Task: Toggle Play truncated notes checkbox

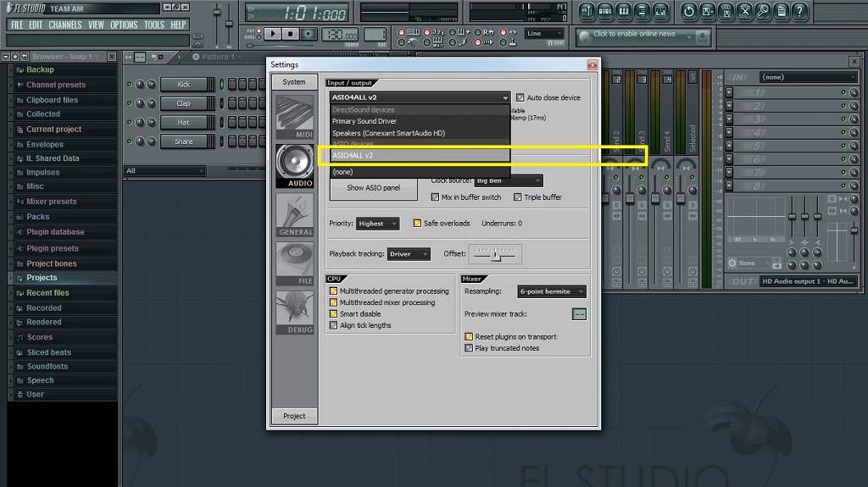Action: point(468,348)
